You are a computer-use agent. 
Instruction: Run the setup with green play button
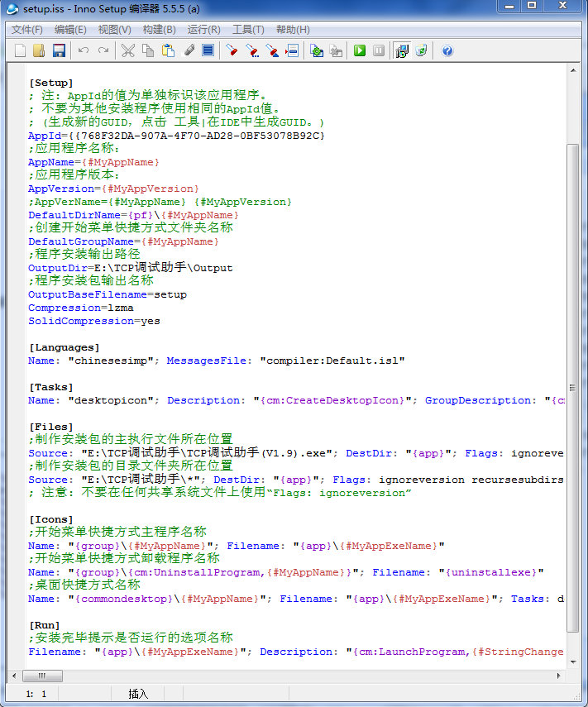(360, 50)
